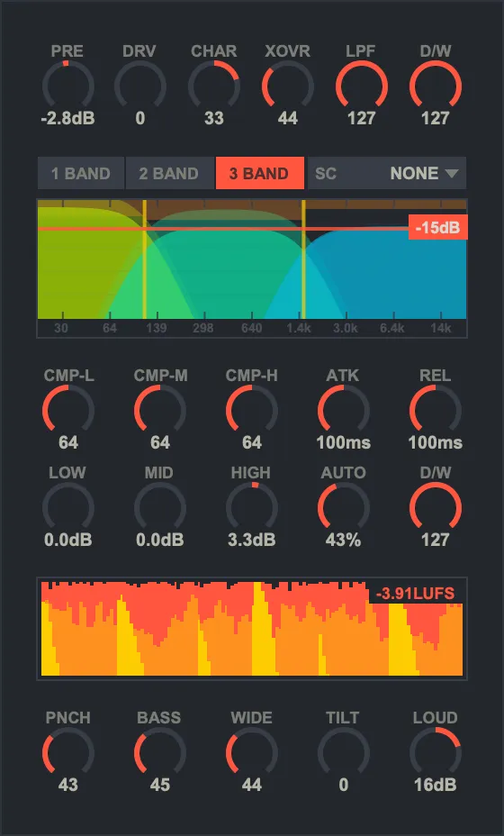Select the 2 BAND mode
Screen dimensions: 504x836
coord(169,173)
